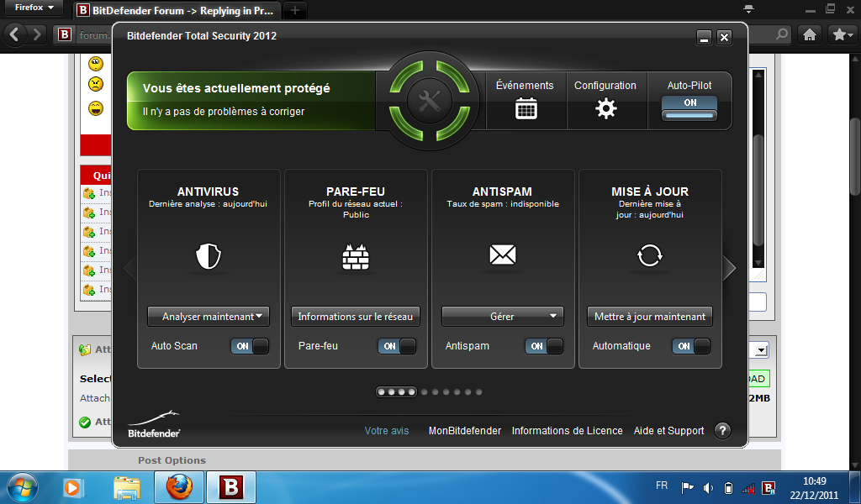Close the Bitdefender window
This screenshot has height=504, width=861.
click(x=724, y=37)
